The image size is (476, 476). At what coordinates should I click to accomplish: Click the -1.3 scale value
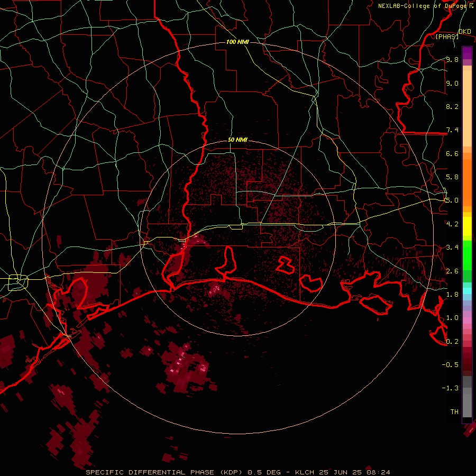point(450,388)
